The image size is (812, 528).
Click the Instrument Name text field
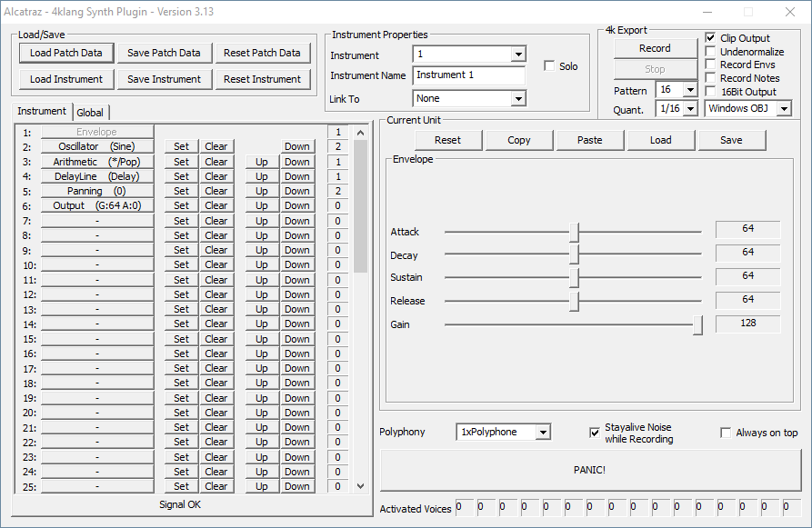tap(468, 75)
